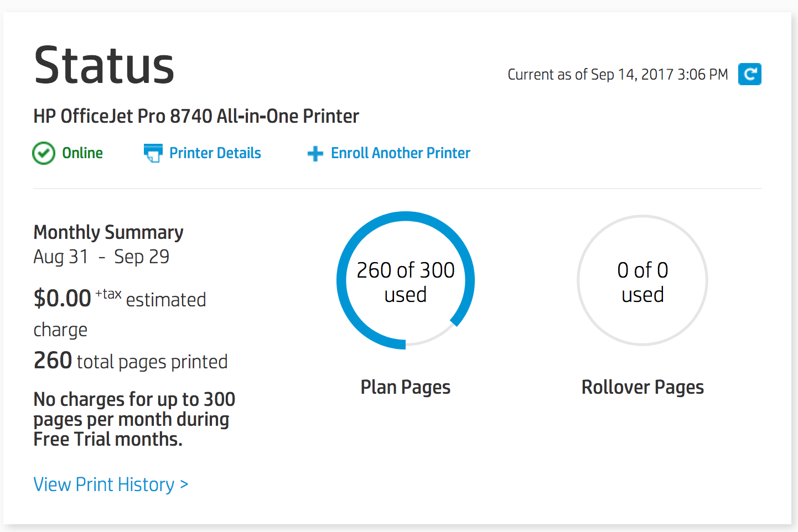Viewport: 798px width, 532px height.
Task: Select Enroll Another Printer link
Action: (x=401, y=153)
